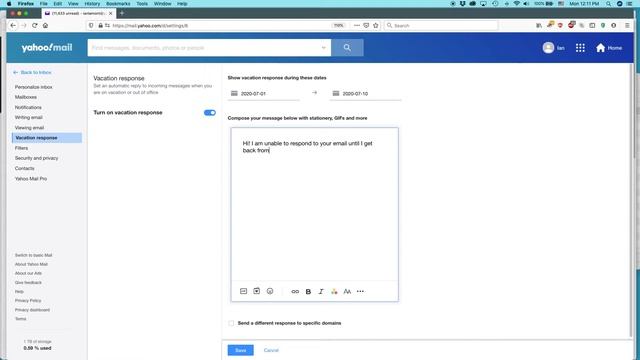Open the Window menu
Image resolution: width=640 pixels, height=360 pixels.
coord(162,4)
